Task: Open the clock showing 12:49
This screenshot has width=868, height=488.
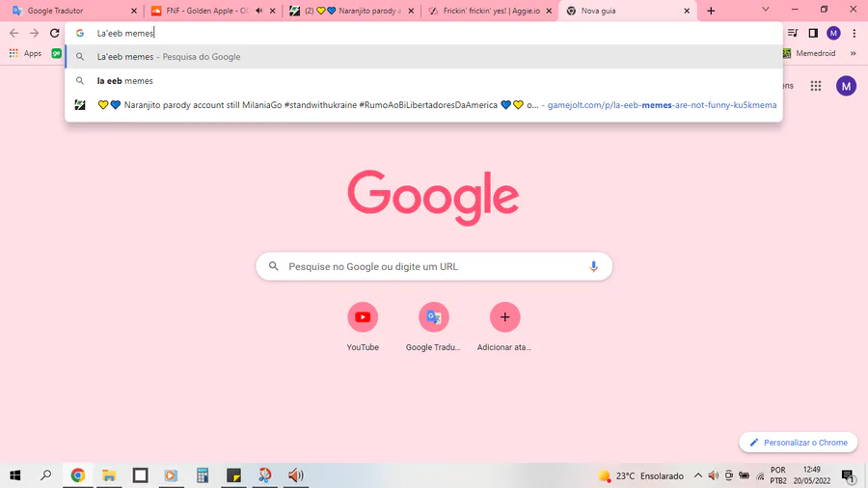Action: click(812, 475)
